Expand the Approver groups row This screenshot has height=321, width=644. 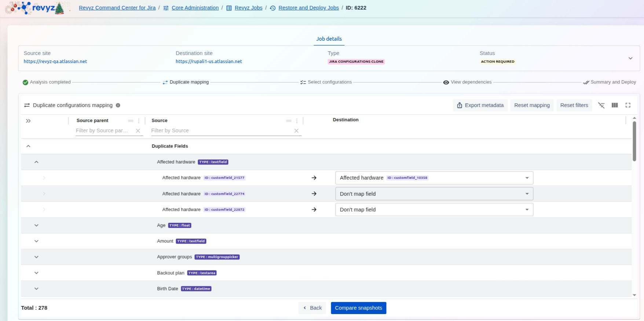coord(36,257)
